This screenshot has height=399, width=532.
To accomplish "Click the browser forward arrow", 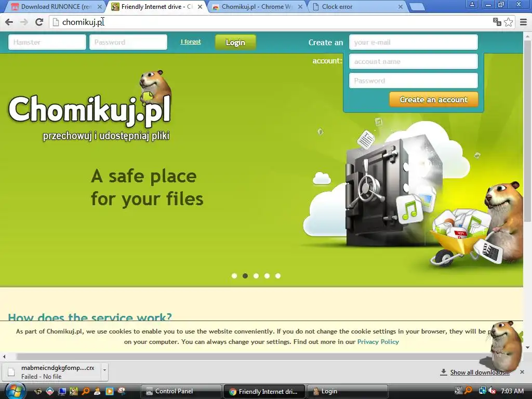I will tap(24, 22).
